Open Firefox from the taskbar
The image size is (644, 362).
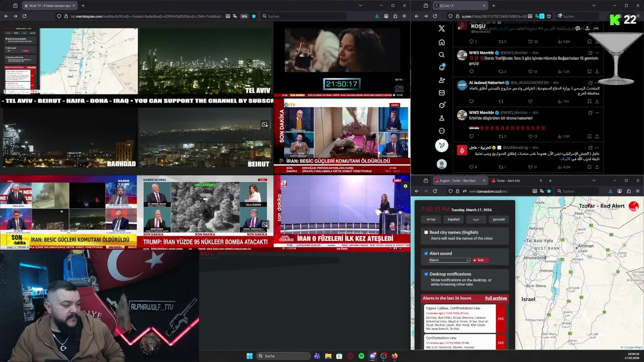[x=394, y=356]
